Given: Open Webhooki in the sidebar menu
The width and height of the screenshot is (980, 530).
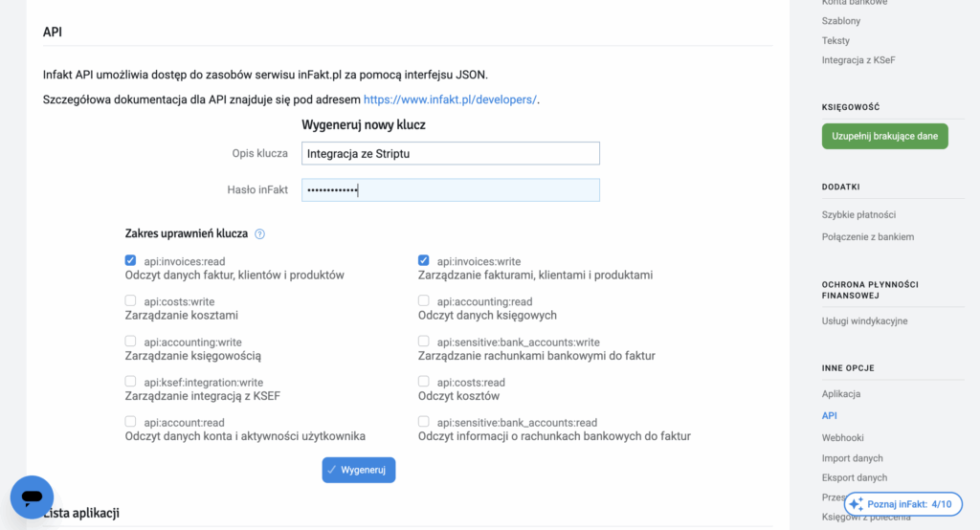Looking at the screenshot, I should point(842,437).
